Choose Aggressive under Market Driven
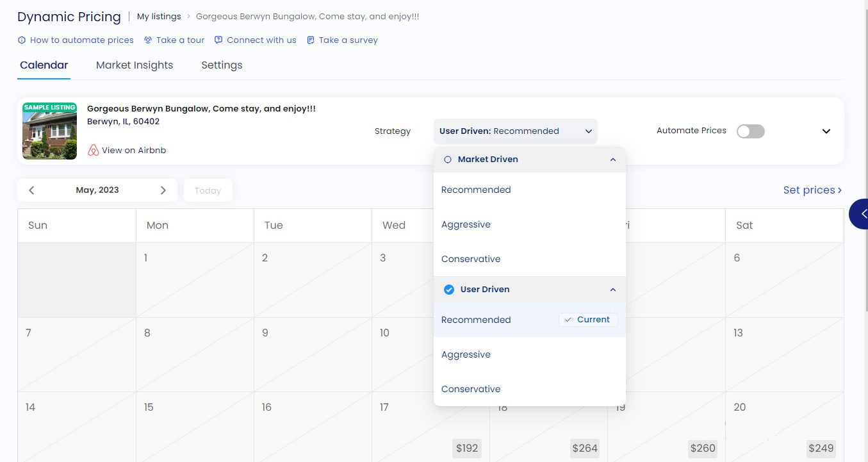Screen dimensions: 868x462 pos(466,224)
